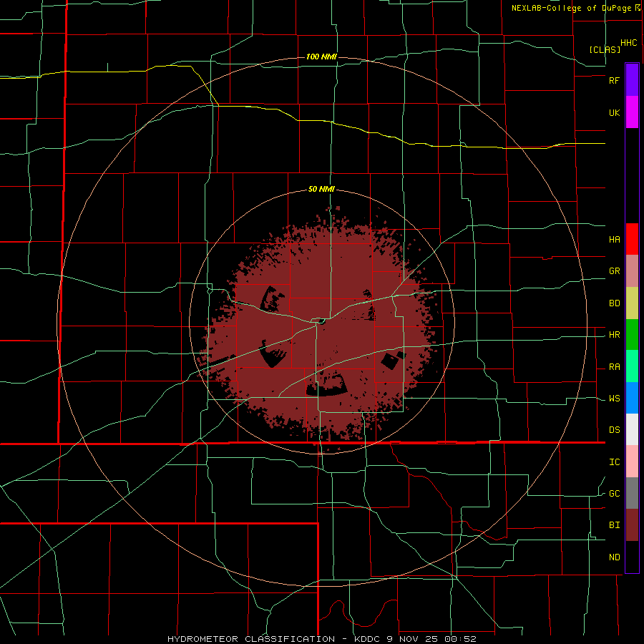Click the white DS legend color swatch
644x644 pixels.
click(632, 429)
